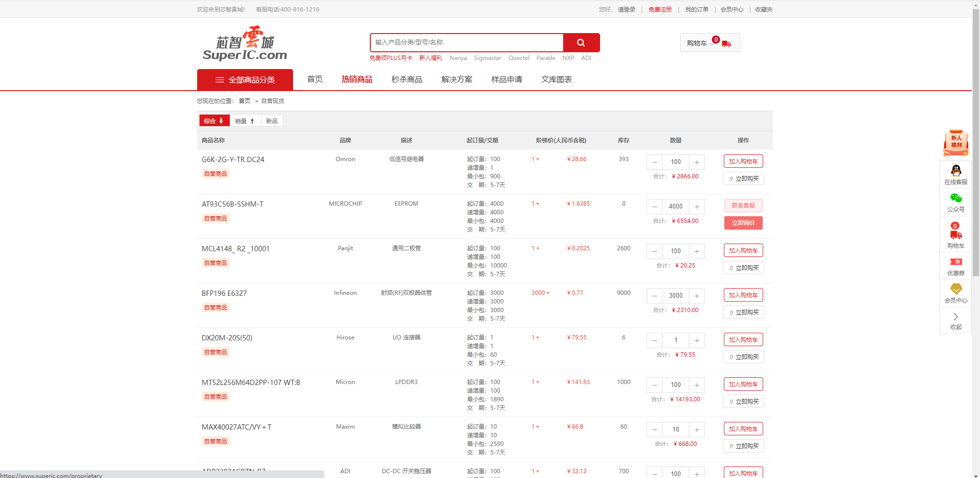
Task: Click 免费注册 register link
Action: coord(660,10)
